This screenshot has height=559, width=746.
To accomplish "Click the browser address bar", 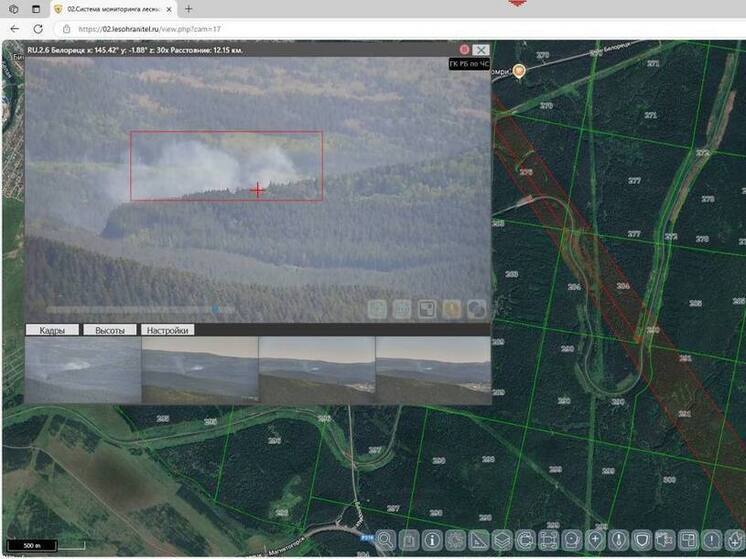I will click(300, 29).
